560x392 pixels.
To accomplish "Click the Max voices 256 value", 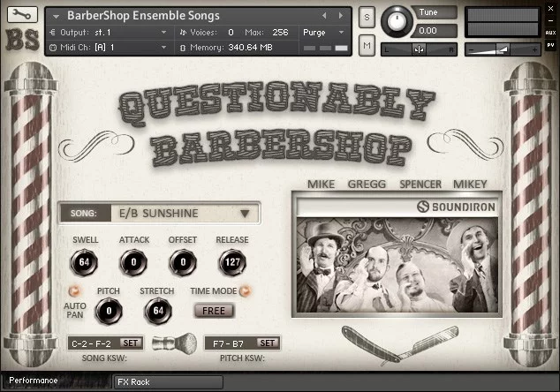I will pyautogui.click(x=280, y=33).
